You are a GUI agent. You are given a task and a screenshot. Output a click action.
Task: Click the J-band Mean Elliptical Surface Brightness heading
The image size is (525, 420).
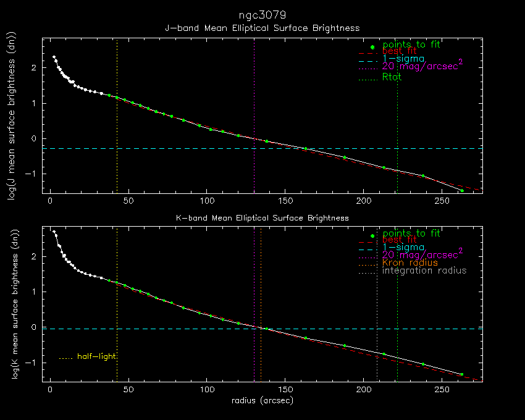tap(262, 28)
